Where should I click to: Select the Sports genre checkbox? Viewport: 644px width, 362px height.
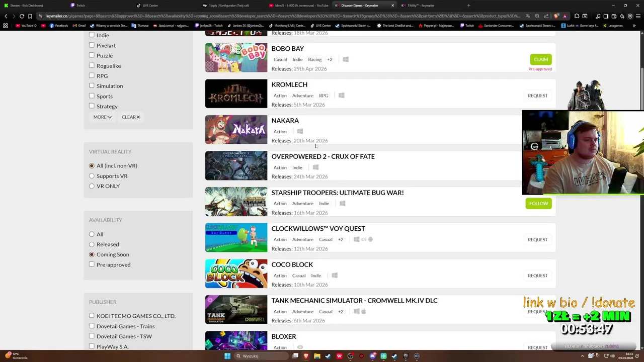[x=92, y=96]
